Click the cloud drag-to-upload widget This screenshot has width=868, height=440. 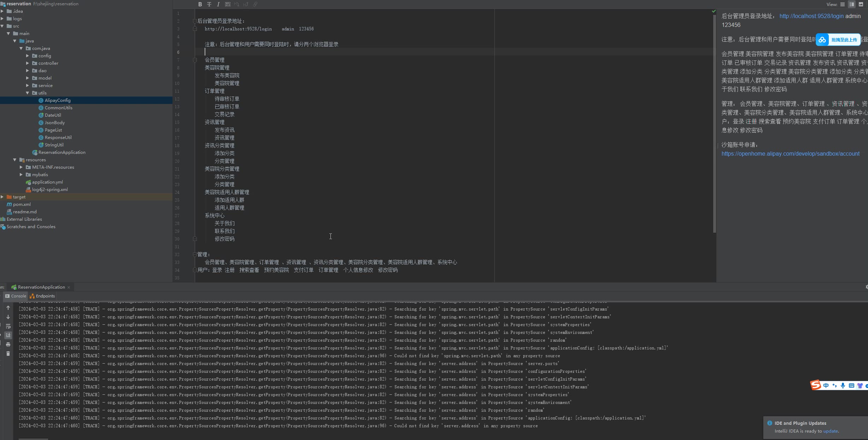pyautogui.click(x=838, y=40)
